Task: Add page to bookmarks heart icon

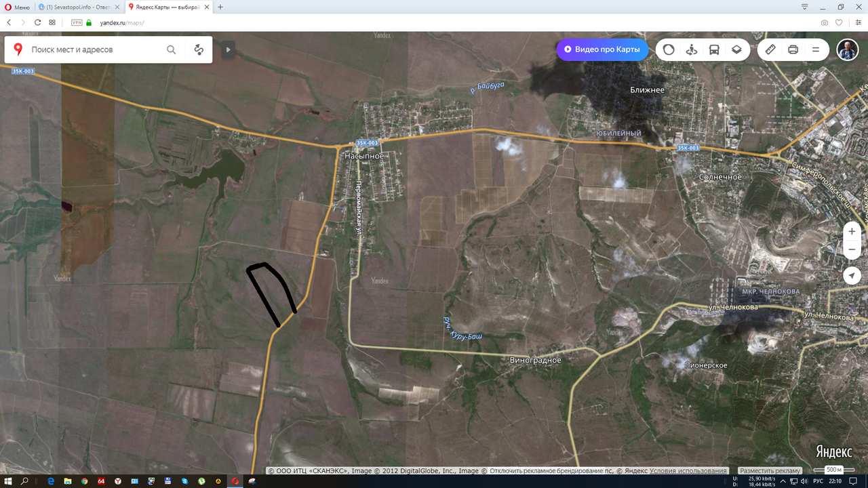Action: 839,22
